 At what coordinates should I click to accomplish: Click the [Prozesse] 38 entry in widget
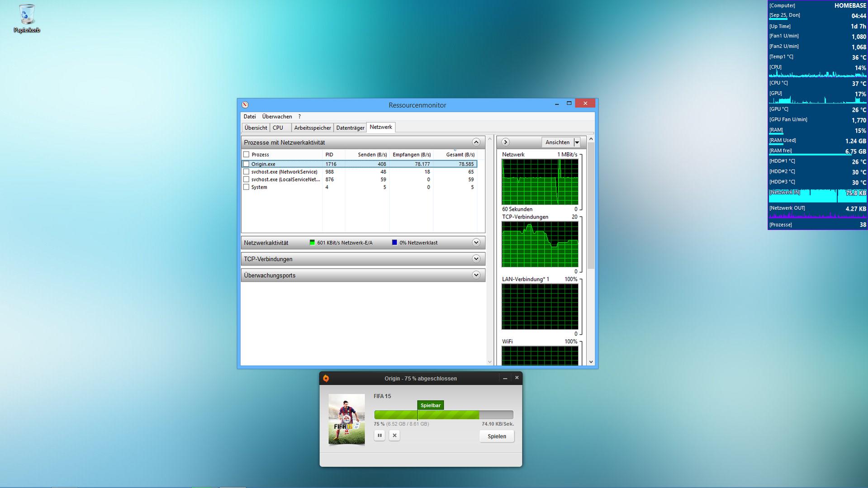point(818,225)
